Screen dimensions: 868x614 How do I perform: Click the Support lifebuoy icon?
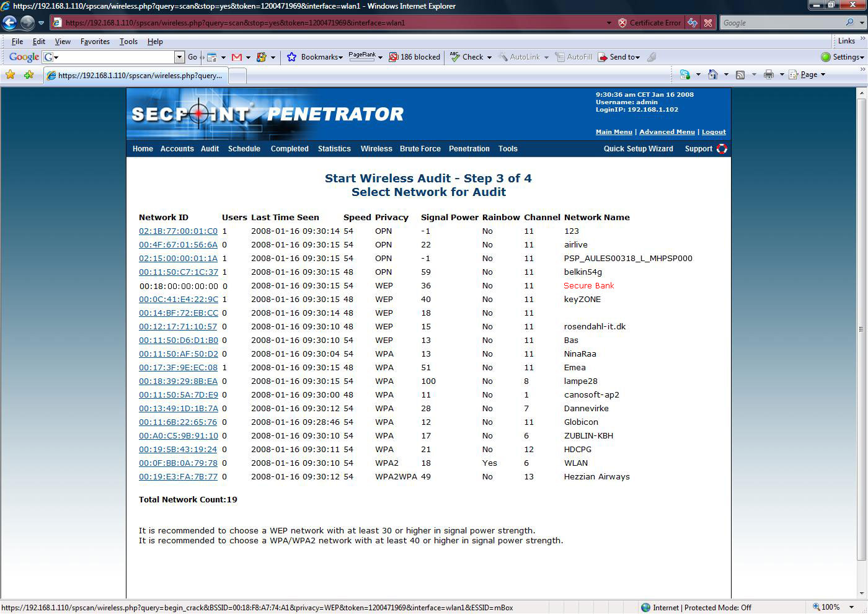click(722, 149)
